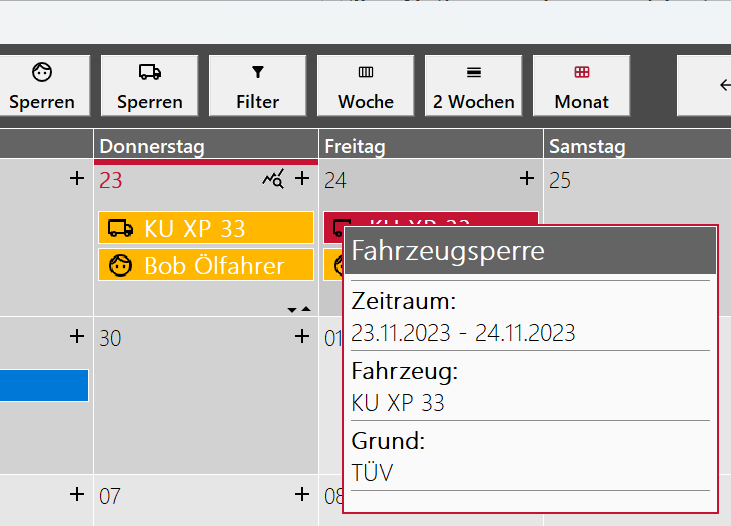
Task: Open the chart search icon on day 23
Action: click(x=273, y=179)
